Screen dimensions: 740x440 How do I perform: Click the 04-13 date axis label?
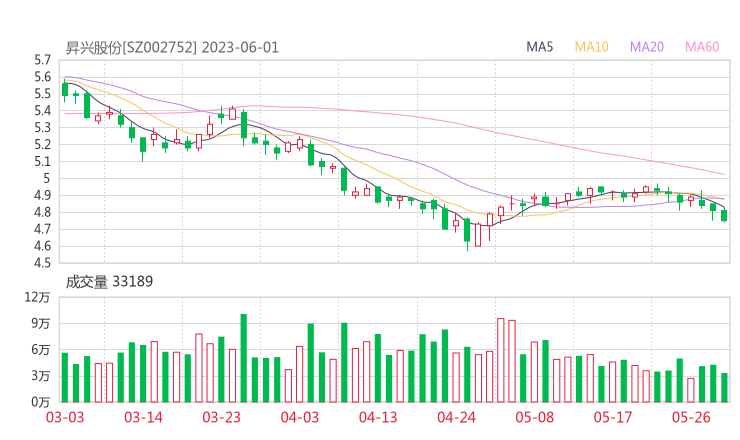[378, 417]
